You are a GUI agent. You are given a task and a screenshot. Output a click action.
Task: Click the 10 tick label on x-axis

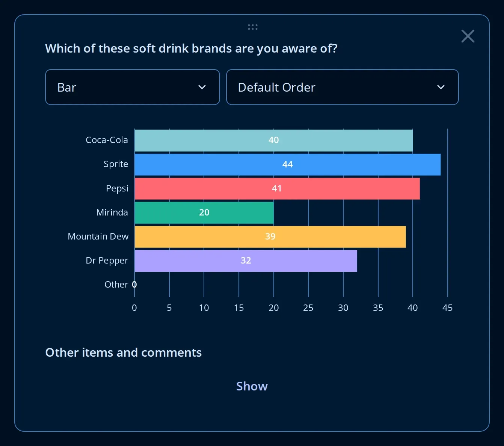coord(204,308)
